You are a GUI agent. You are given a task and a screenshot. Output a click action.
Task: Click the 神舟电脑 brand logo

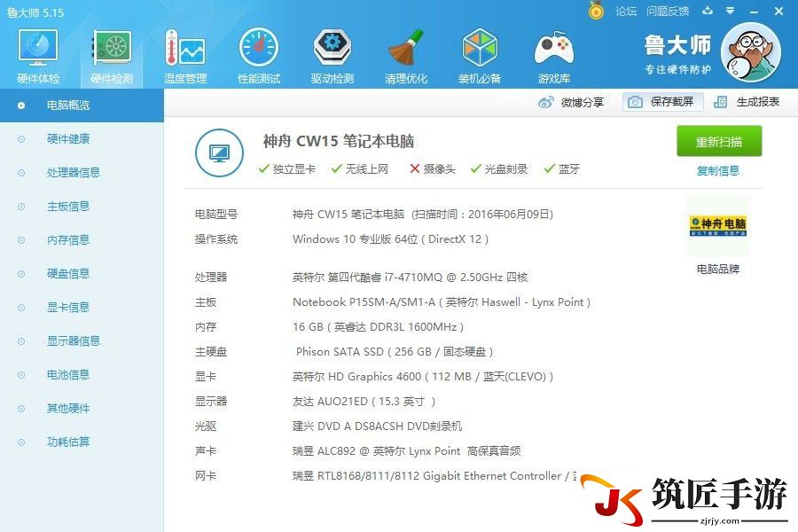pyautogui.click(x=718, y=225)
